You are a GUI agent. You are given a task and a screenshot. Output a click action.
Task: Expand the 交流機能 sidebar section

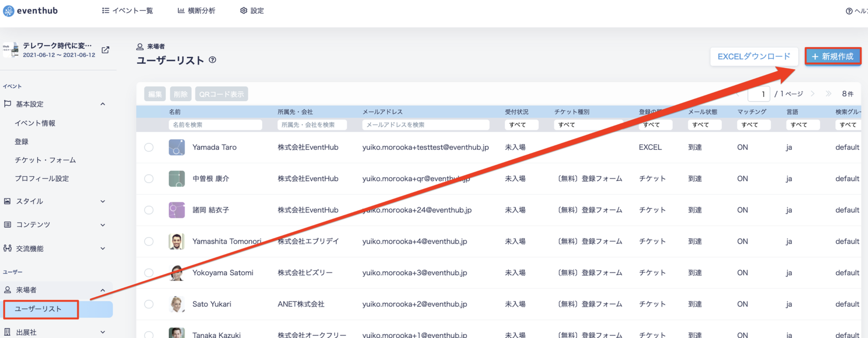103,249
